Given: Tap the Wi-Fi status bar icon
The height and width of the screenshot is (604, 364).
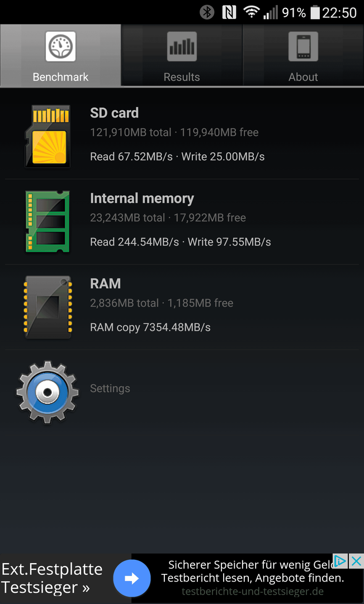Looking at the screenshot, I should coord(251,12).
